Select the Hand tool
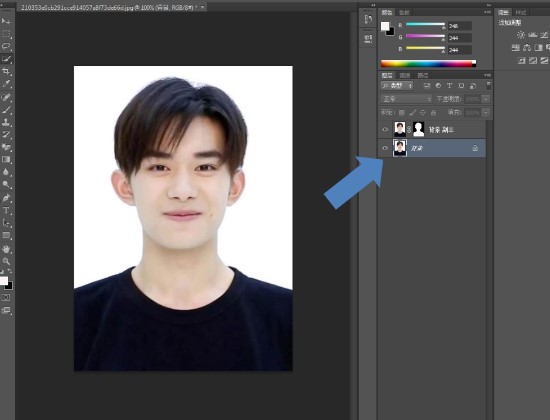550x420 pixels. (6, 249)
